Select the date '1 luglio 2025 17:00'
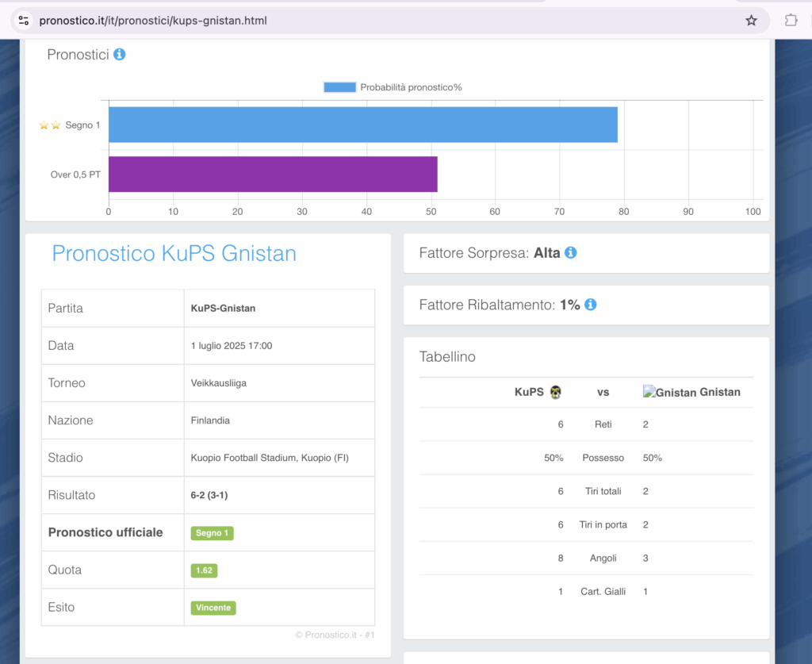 (x=232, y=345)
